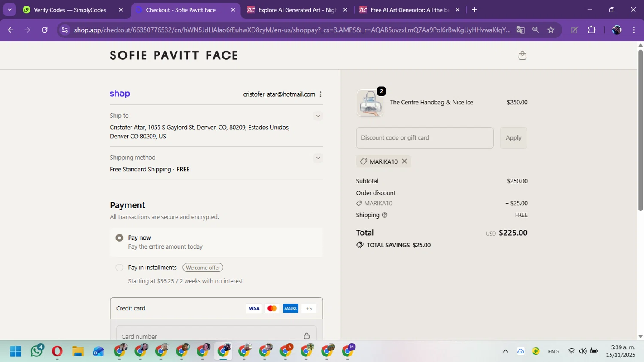
Task: Open WhatsApp from the taskbar
Action: (36, 351)
